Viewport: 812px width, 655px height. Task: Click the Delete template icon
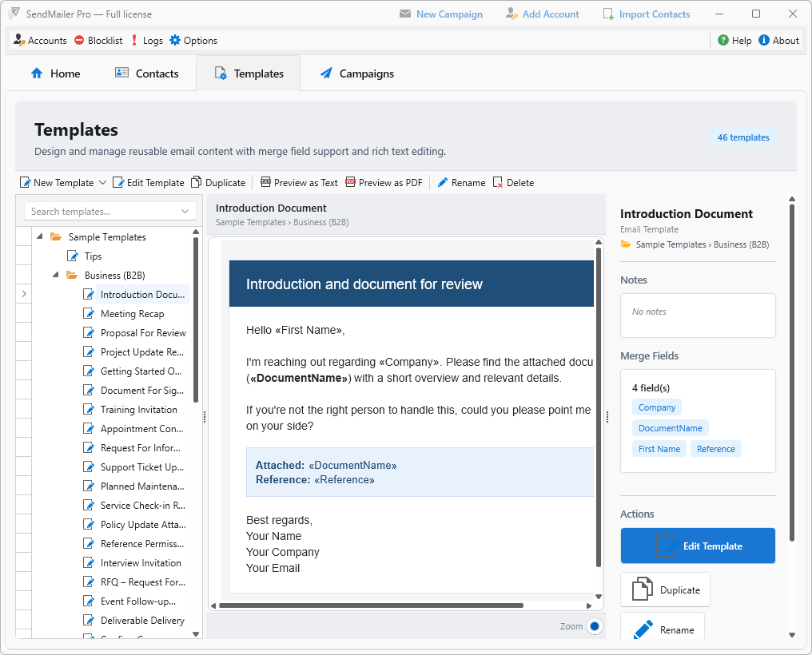497,182
